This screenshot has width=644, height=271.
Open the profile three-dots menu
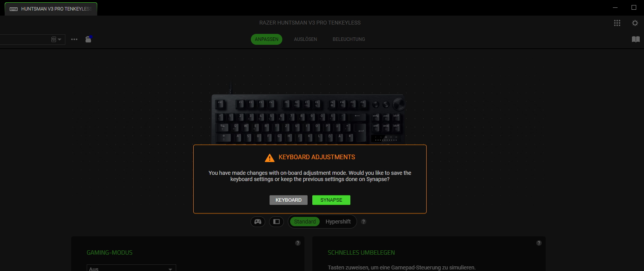click(x=74, y=39)
